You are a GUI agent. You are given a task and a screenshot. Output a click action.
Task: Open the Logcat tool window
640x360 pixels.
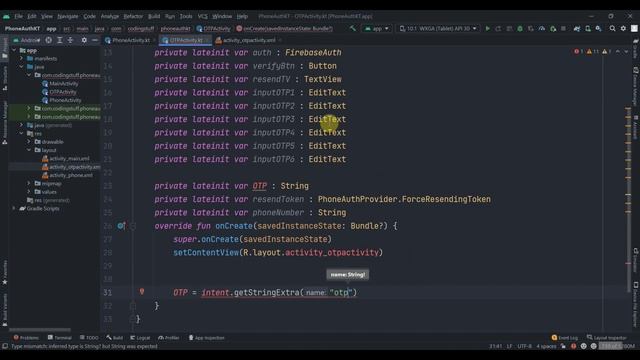[140, 338]
